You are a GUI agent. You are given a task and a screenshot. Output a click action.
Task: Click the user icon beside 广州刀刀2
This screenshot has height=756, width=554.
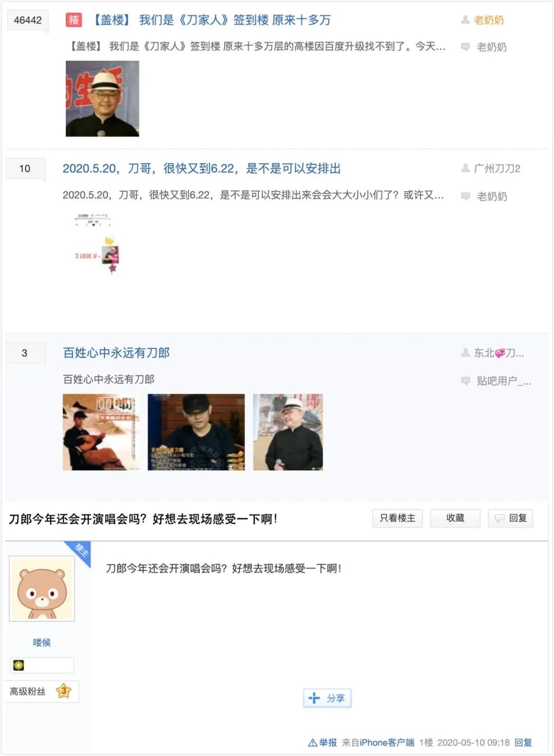pos(465,168)
